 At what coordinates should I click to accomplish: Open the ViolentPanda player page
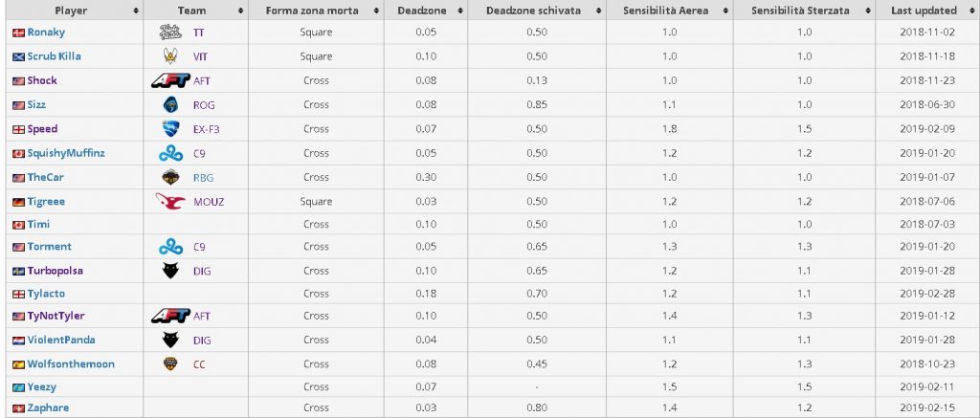pyautogui.click(x=61, y=340)
